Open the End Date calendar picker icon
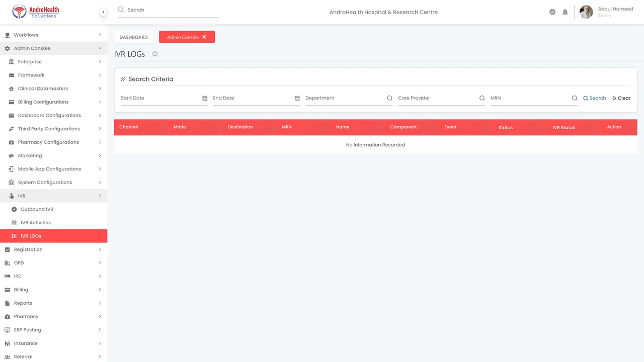Screen dimensions: 644x362 [297, 98]
